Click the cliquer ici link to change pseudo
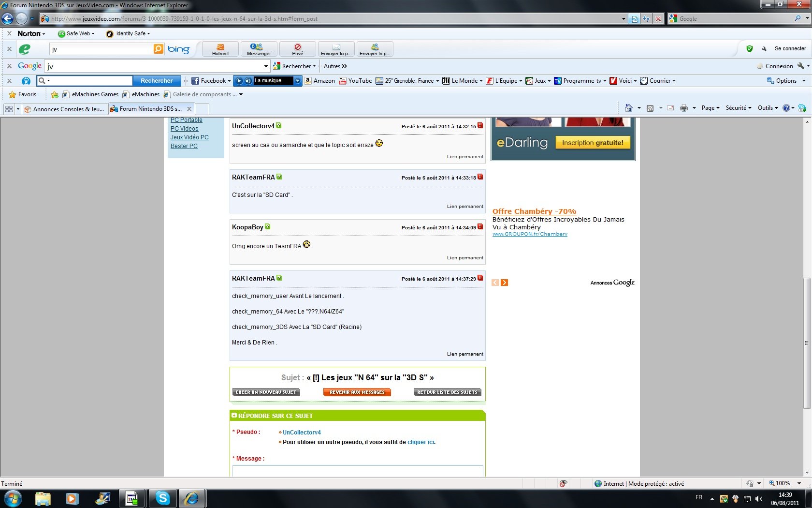812x508 pixels. tap(421, 442)
